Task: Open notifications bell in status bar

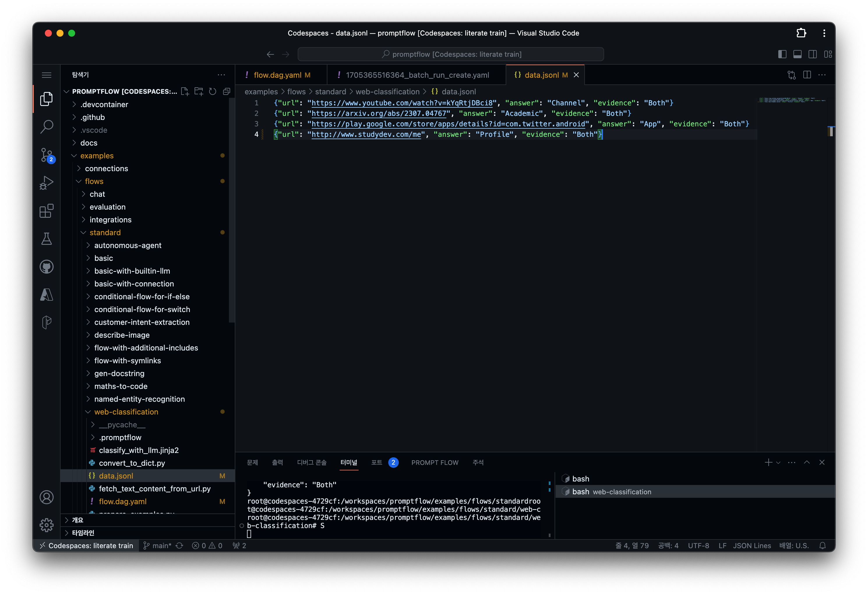Action: pyautogui.click(x=822, y=545)
